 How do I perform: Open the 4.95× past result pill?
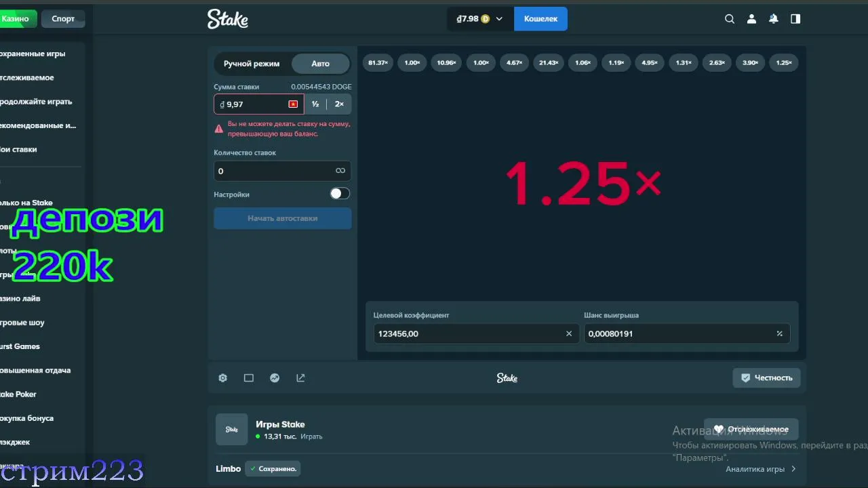click(x=650, y=63)
